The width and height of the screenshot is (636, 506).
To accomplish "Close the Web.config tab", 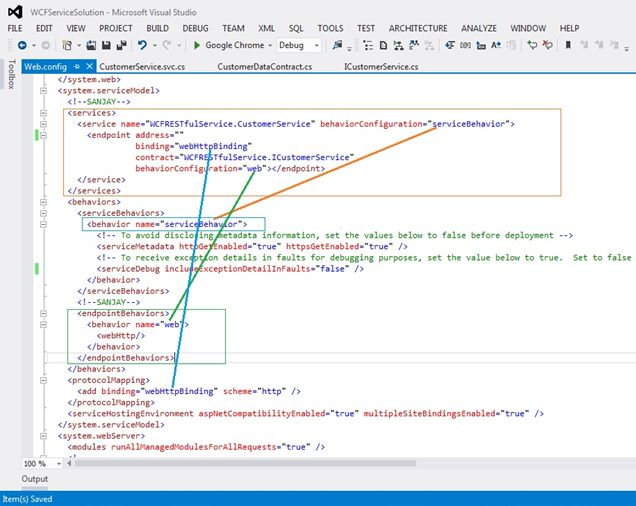I will tap(89, 66).
